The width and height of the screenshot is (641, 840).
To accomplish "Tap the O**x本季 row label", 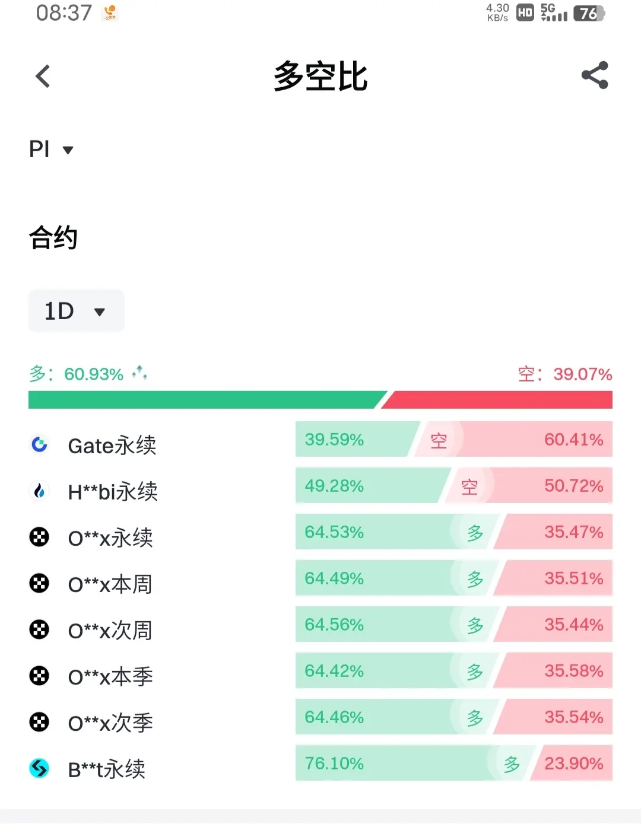I will 110,676.
